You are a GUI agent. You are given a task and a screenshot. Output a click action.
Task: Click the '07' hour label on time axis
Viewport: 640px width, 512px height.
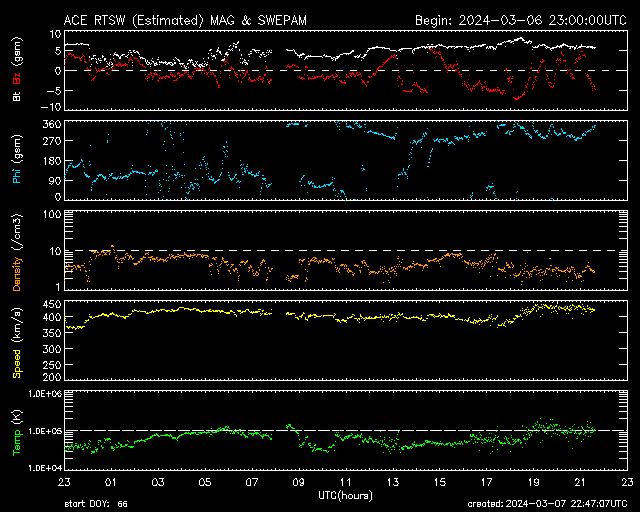[252, 482]
